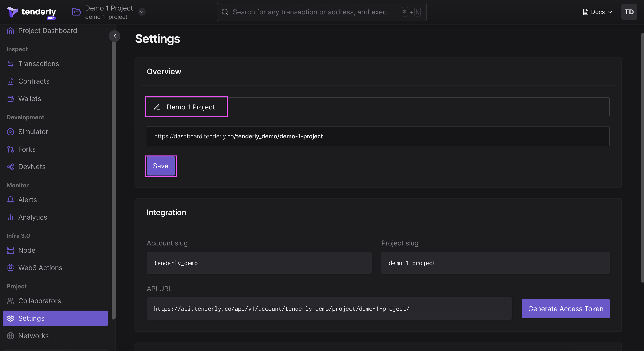This screenshot has height=351, width=644.
Task: Click the Wallets icon
Action: click(11, 99)
